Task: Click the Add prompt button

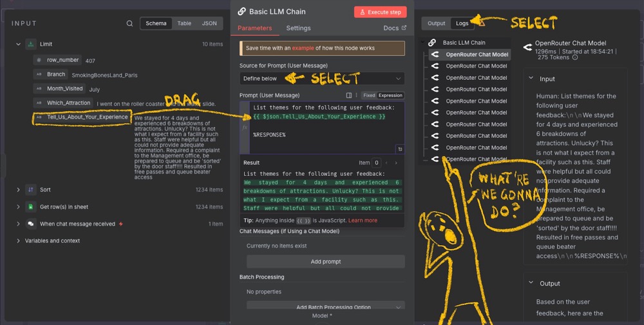Action: pos(325,262)
